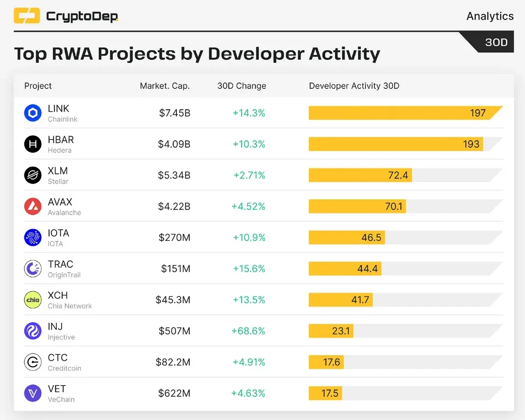This screenshot has height=420, width=525.
Task: Click the Developer Activity 30D header
Action: (x=354, y=86)
